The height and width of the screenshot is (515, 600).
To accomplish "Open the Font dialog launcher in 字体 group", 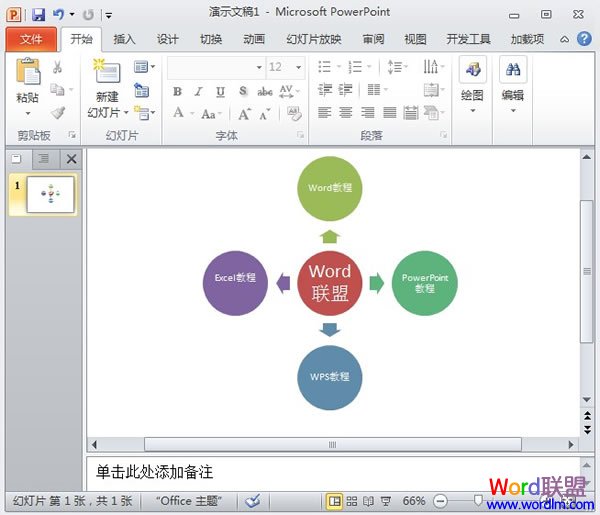I will coord(301,135).
